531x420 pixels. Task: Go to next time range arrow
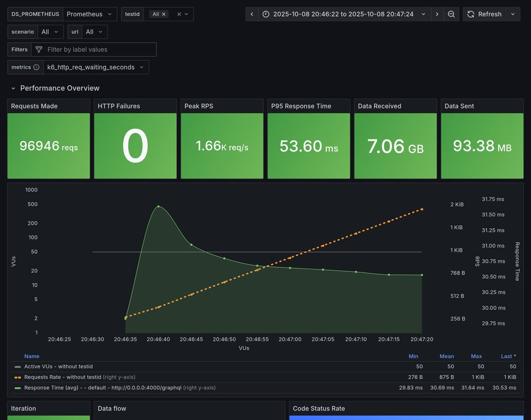point(437,14)
